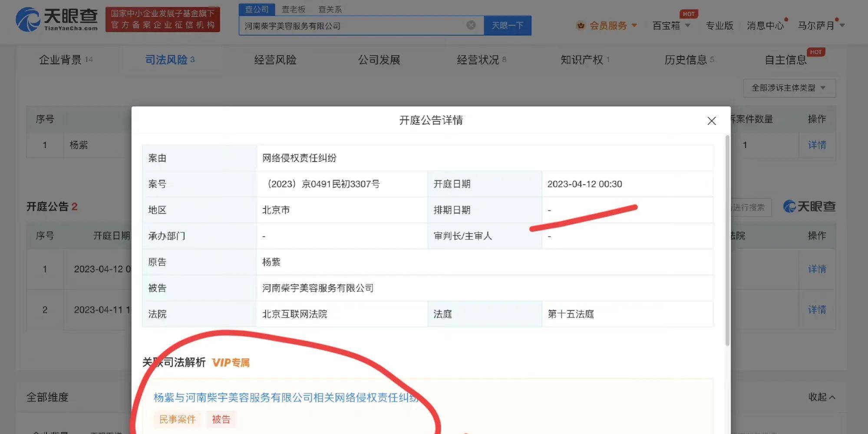Open the 经营状况 tab
The height and width of the screenshot is (434, 868).
(481, 60)
